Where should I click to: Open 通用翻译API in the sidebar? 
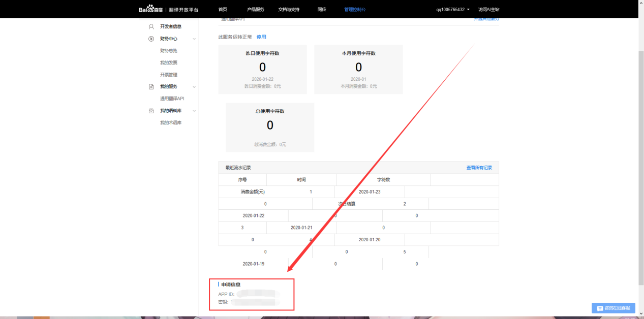click(x=172, y=99)
